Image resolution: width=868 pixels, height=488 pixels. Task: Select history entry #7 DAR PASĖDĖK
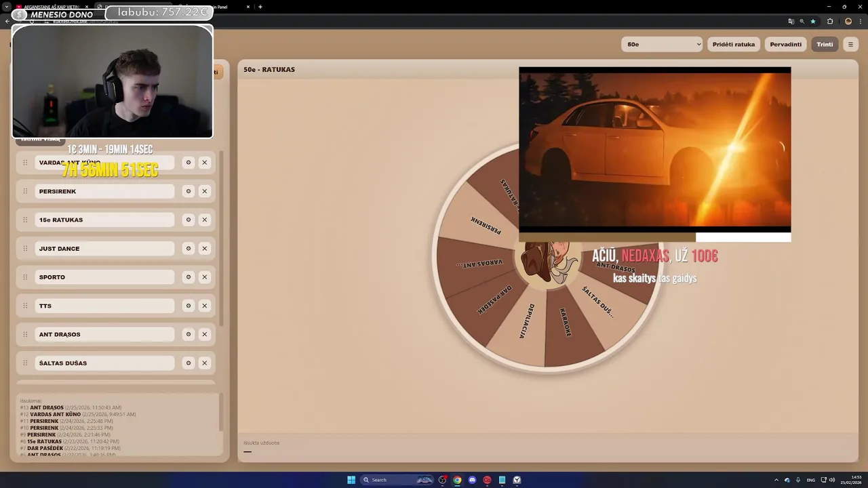tap(70, 448)
